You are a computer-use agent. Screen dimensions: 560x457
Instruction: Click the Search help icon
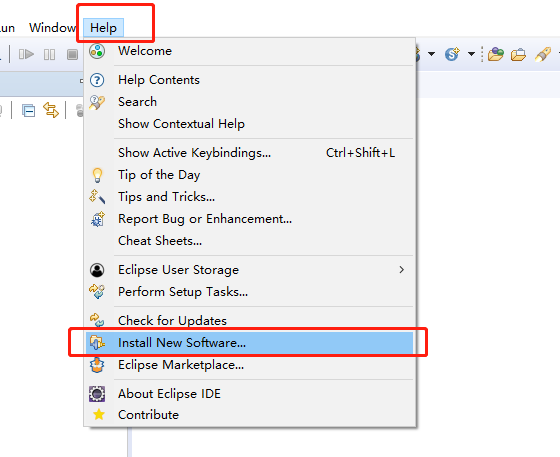pos(97,102)
